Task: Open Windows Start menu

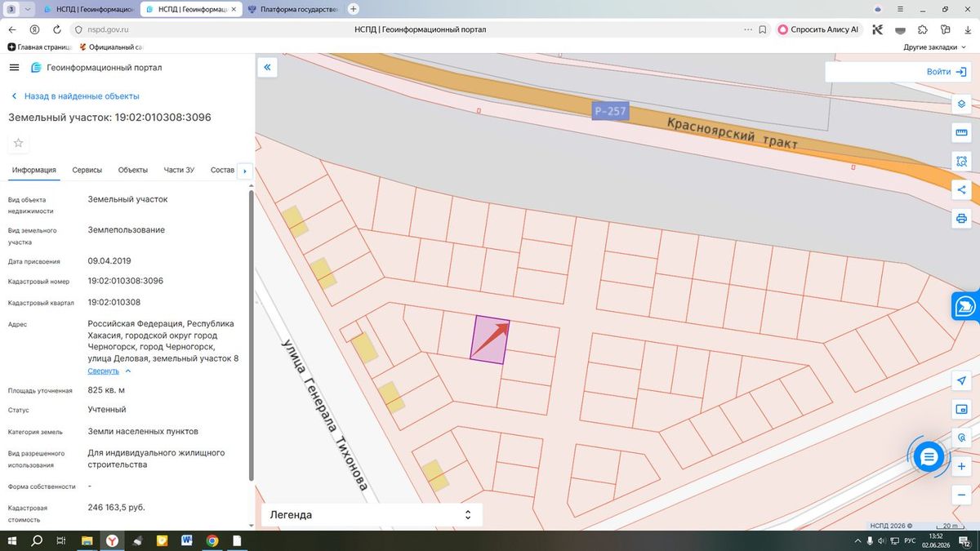Action: coord(12,540)
